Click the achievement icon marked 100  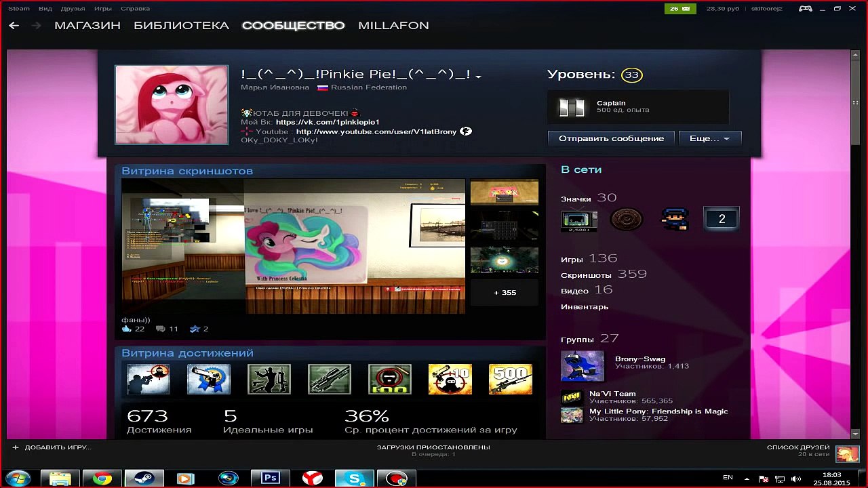tap(390, 379)
